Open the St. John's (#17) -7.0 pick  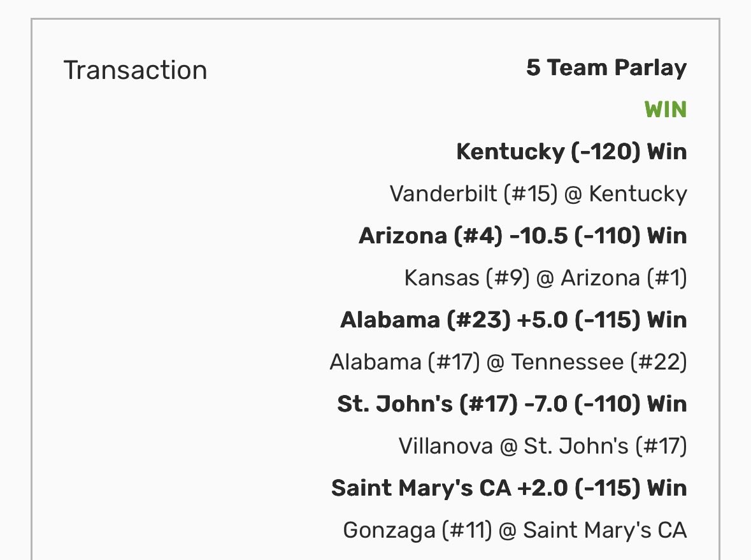tap(512, 404)
